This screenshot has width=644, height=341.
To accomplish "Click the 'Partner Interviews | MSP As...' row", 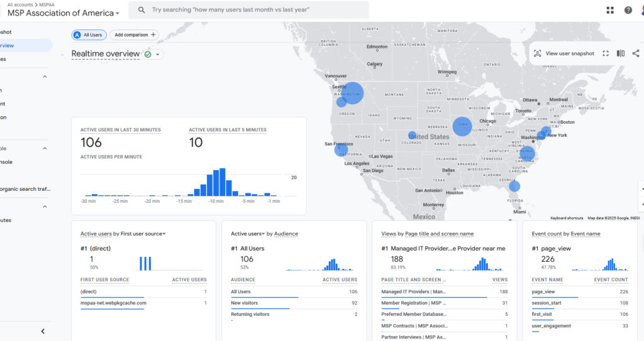I will pyautogui.click(x=445, y=337).
